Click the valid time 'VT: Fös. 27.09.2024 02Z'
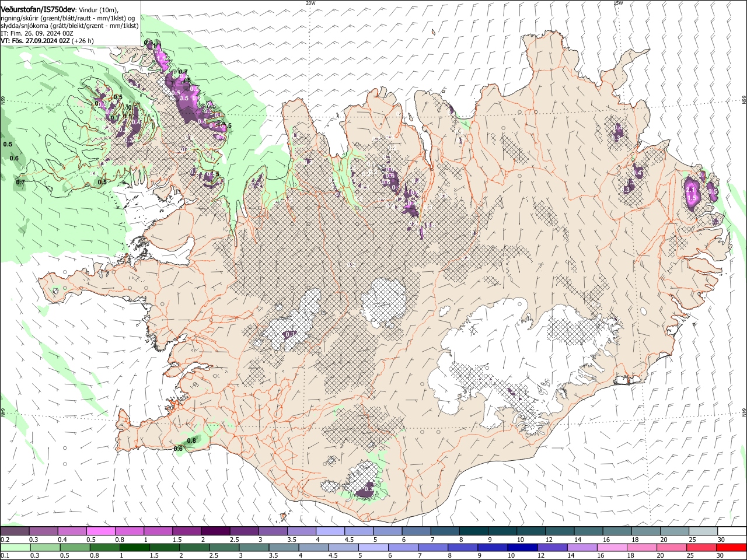The width and height of the screenshot is (747, 560). pyautogui.click(x=35, y=41)
